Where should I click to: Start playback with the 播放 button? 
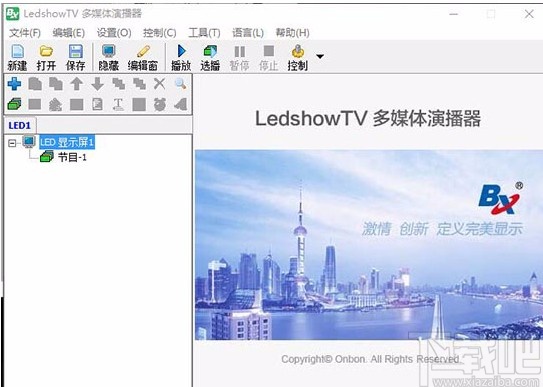pyautogui.click(x=181, y=57)
